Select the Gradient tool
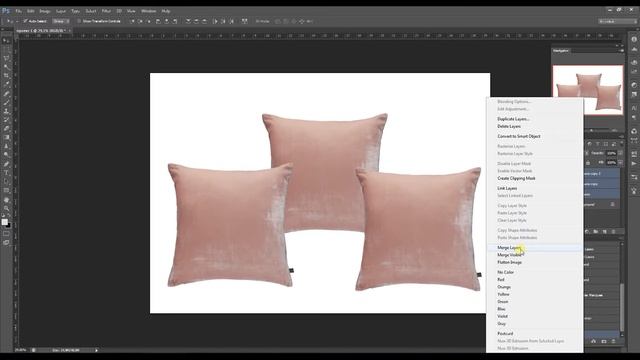640x360 pixels. (x=6, y=137)
